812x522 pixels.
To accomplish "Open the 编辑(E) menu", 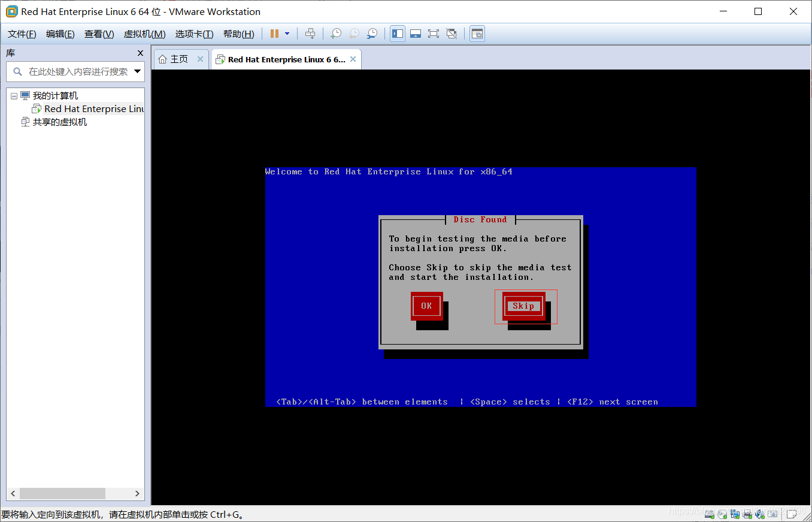I will tap(60, 34).
